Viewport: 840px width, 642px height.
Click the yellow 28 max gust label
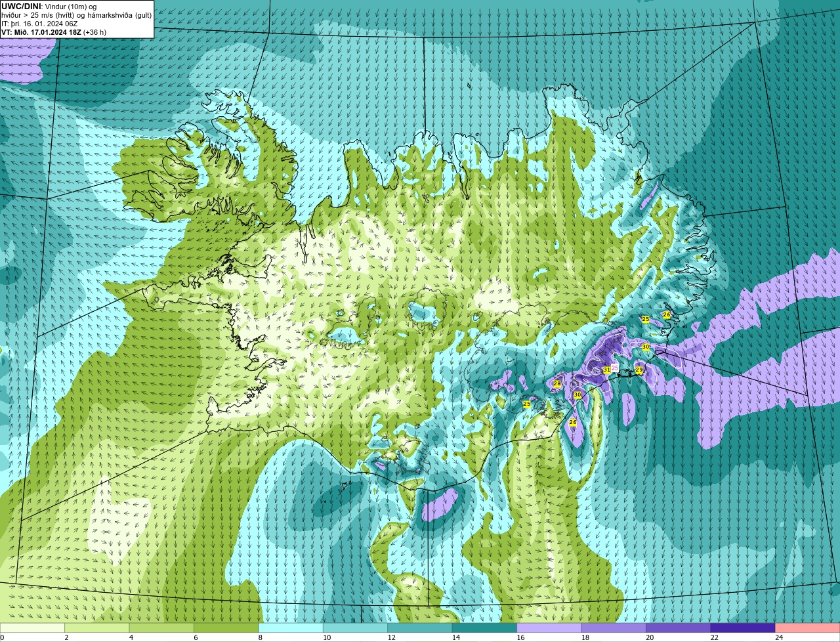click(x=557, y=383)
